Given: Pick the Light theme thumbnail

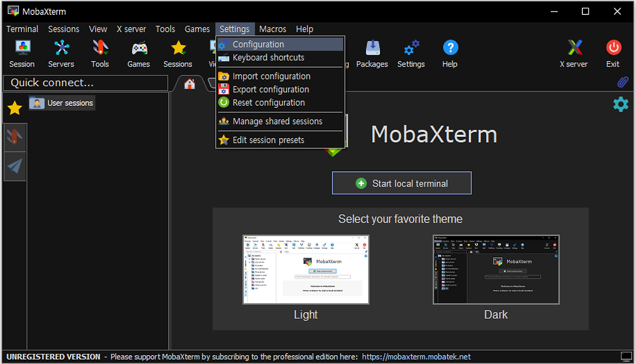Looking at the screenshot, I should [x=306, y=270].
